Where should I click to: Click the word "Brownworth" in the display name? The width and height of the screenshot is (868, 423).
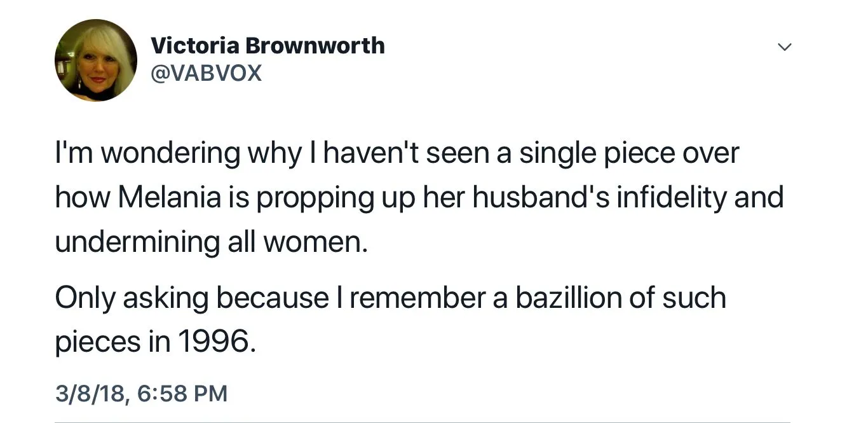click(315, 46)
